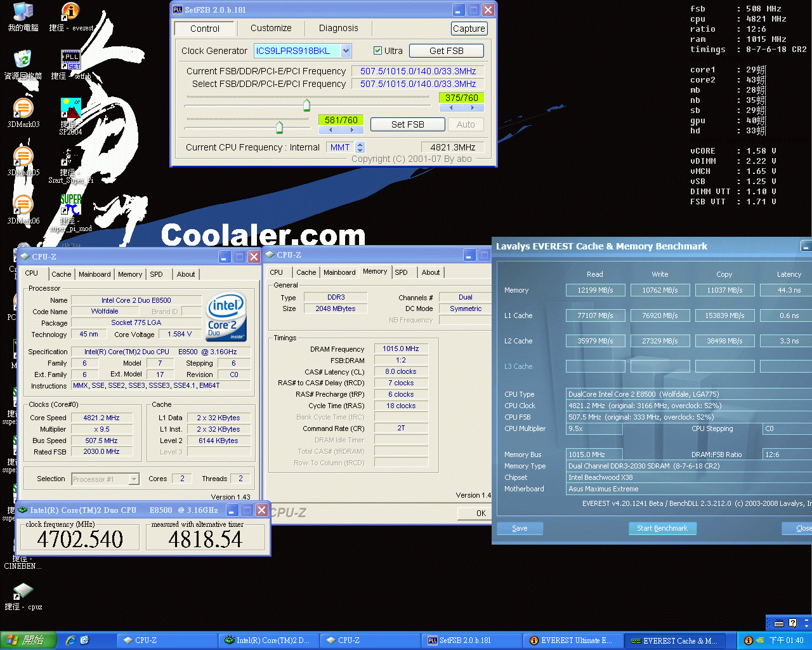Expand the Clock Generator dropdown
The width and height of the screenshot is (812, 650).
click(x=346, y=51)
